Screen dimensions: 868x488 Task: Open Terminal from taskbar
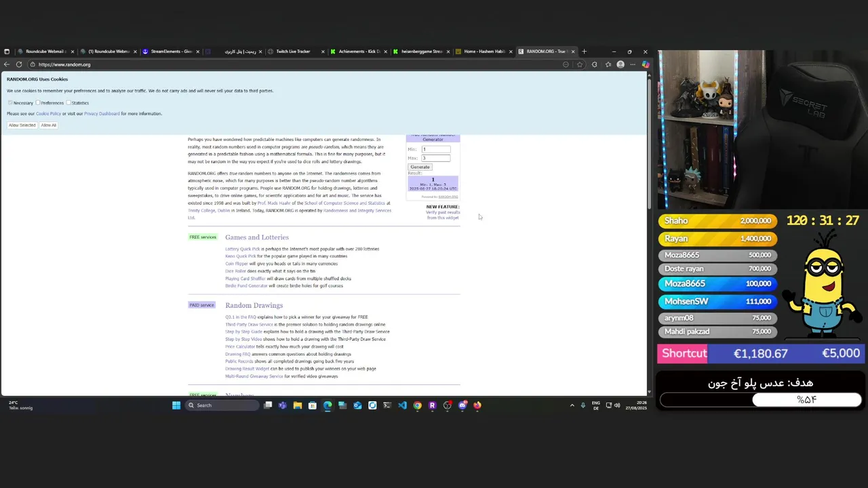point(387,405)
